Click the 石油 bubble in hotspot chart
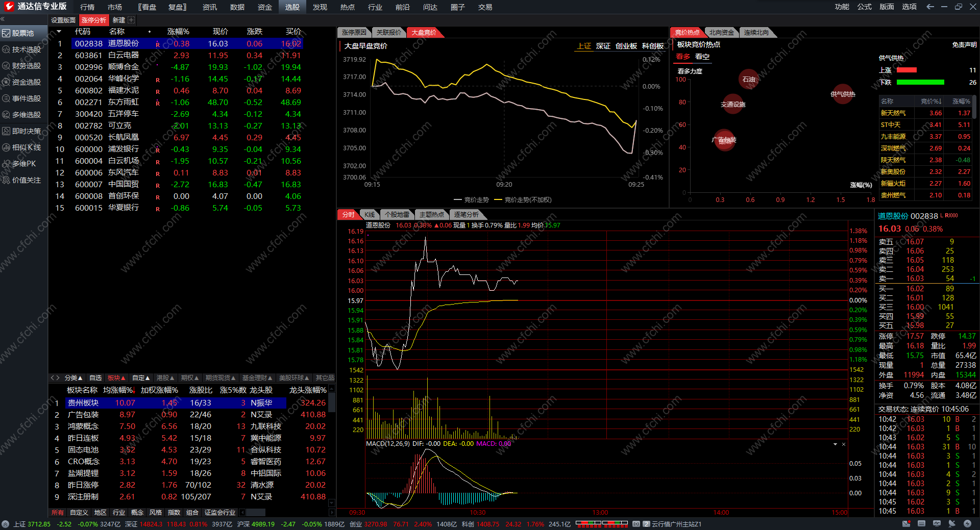Image resolution: width=980 pixels, height=530 pixels. (x=749, y=80)
